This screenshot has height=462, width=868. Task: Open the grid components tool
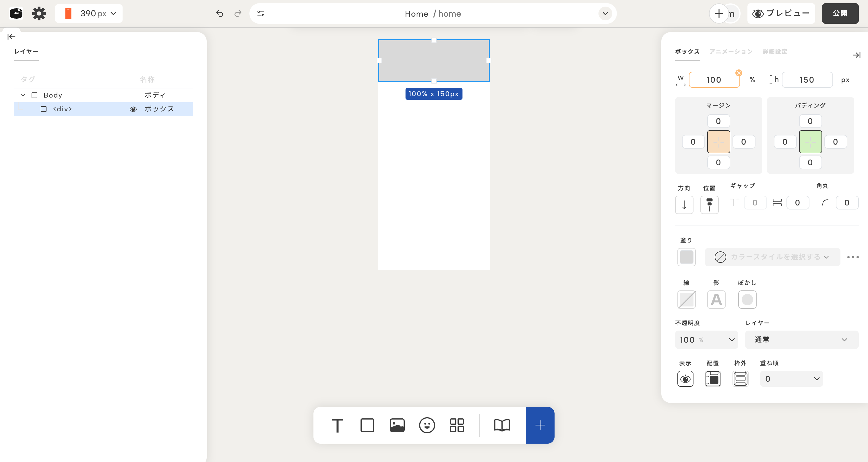point(457,425)
